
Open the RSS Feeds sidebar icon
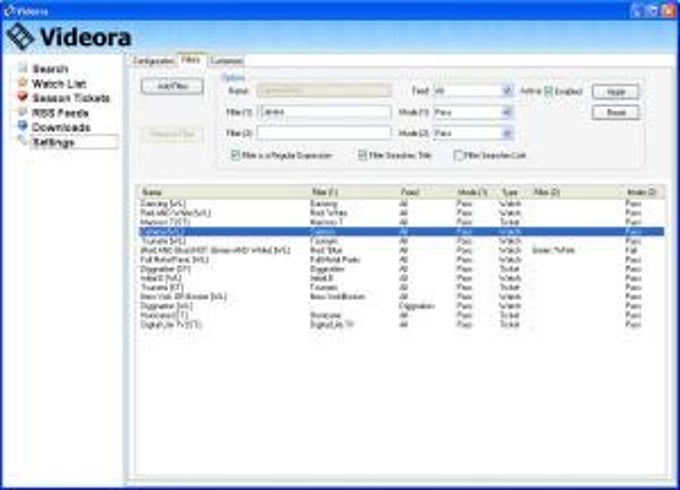[23, 112]
